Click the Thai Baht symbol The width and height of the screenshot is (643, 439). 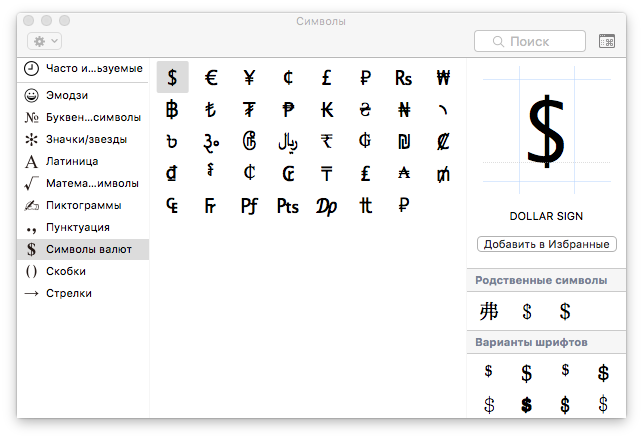[x=172, y=110]
